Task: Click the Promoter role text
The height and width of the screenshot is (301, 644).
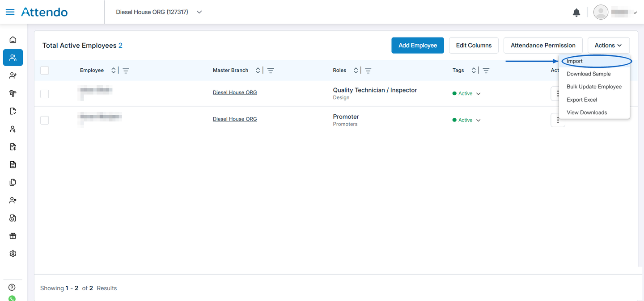Action: (346, 117)
